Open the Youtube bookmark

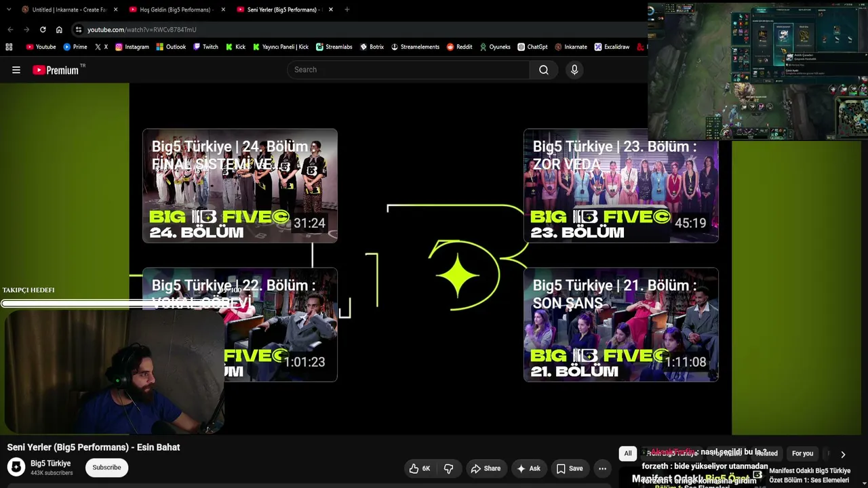click(41, 47)
